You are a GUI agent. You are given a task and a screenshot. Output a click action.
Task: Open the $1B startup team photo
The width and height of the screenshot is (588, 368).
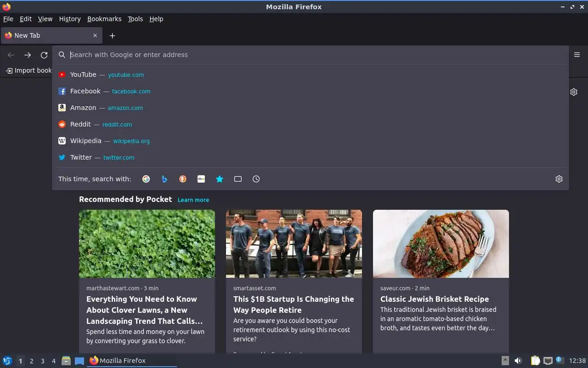(294, 244)
